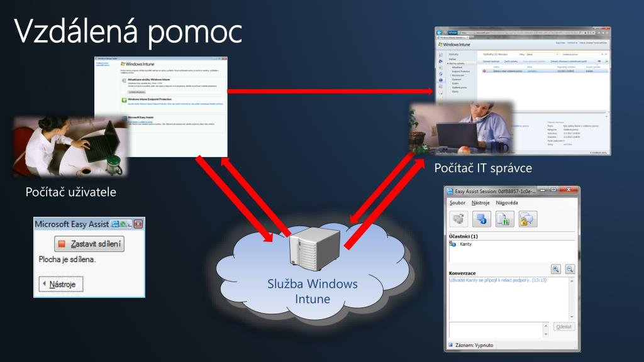644x362 pixels.
Task: Click the Endpoint Protection item in admin console sidebar
Action: pos(460,72)
